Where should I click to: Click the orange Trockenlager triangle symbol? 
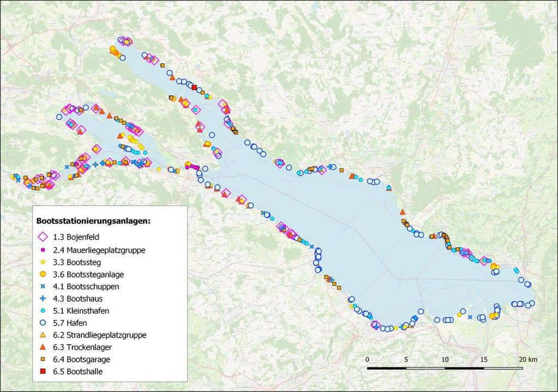(42, 347)
